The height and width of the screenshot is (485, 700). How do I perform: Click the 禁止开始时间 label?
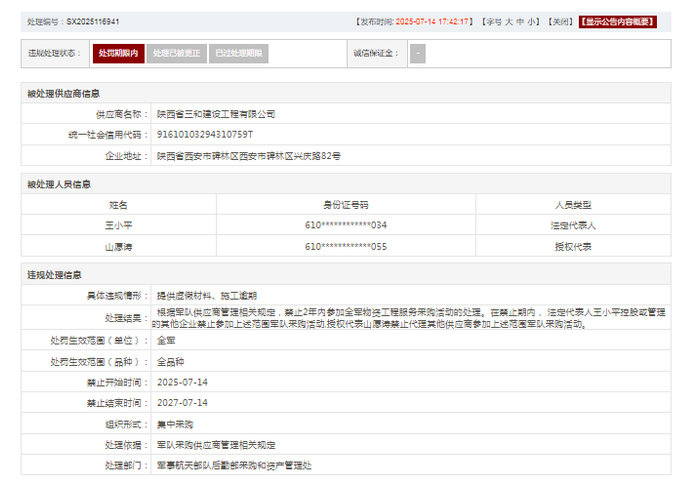pyautogui.click(x=117, y=383)
